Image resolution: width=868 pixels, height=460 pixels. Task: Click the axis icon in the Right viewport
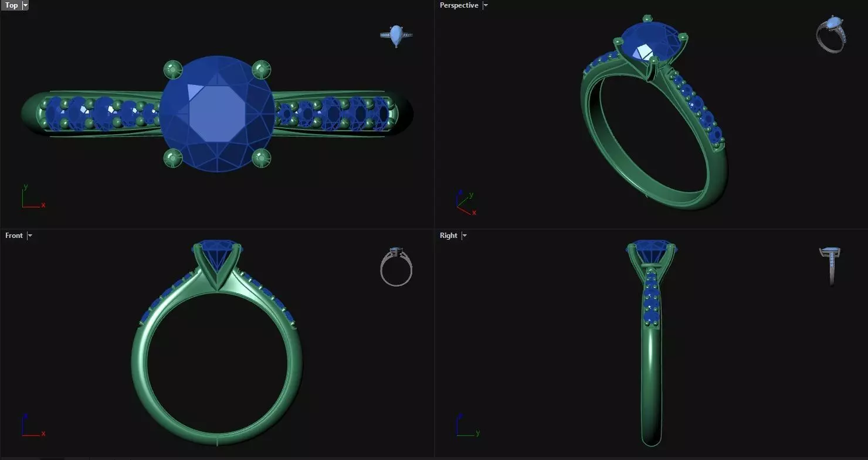[x=467, y=426]
